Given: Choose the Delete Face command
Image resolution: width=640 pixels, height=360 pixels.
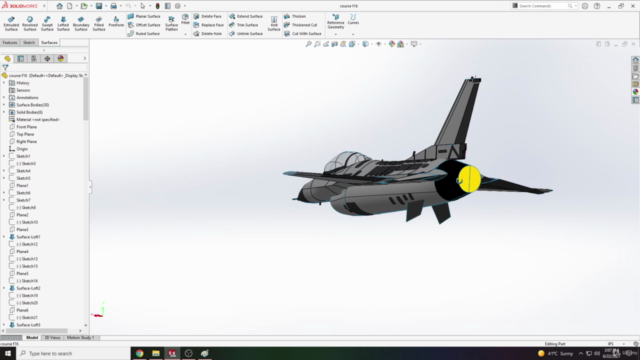Looking at the screenshot, I should pos(207,16).
